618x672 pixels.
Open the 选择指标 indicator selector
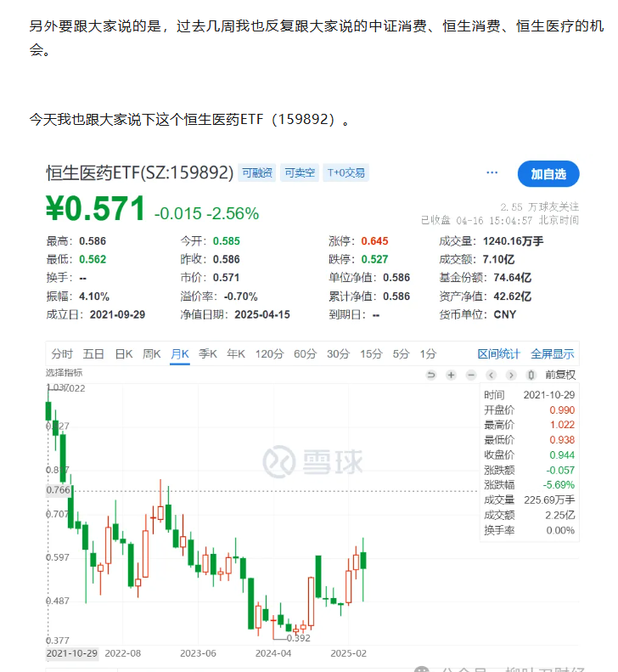coord(65,373)
